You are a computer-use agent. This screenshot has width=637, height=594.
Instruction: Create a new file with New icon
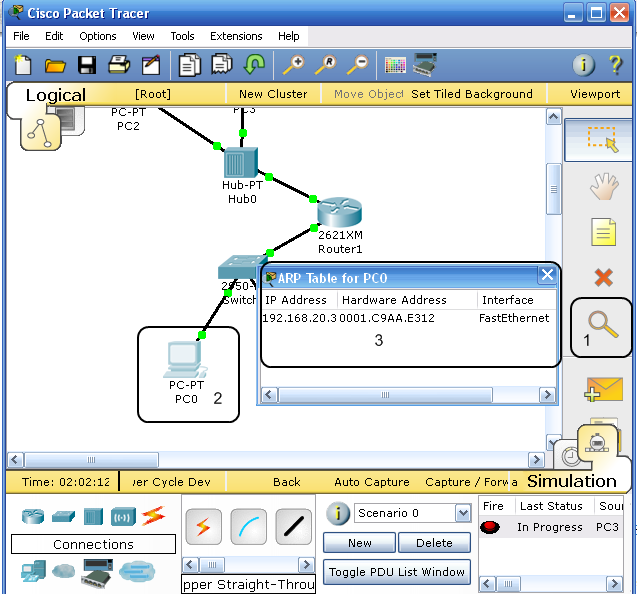[x=23, y=65]
